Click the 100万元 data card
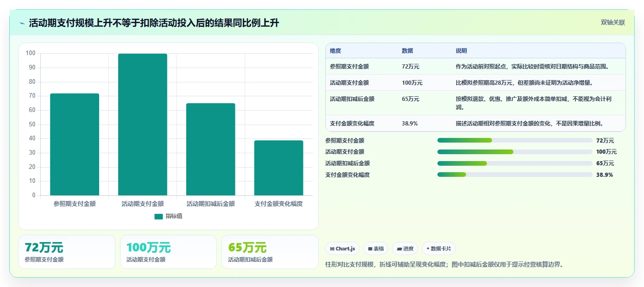Image resolution: width=644 pixels, height=287 pixels. coord(168,252)
